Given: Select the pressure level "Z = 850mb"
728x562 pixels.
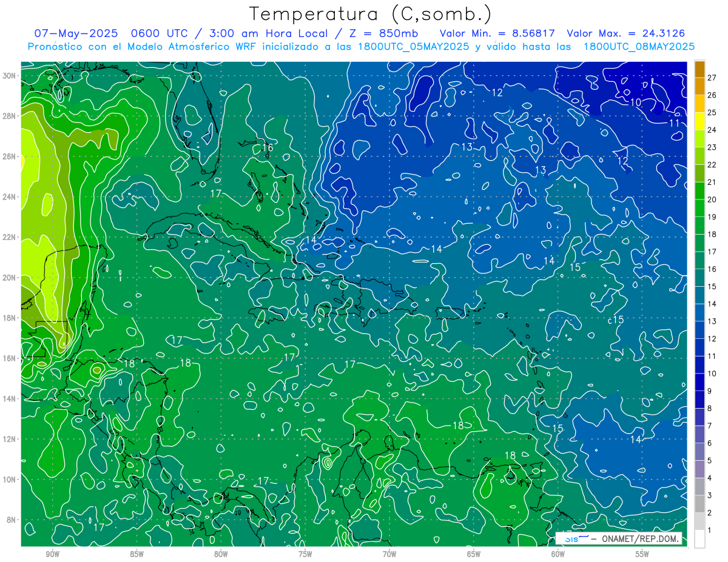Looking at the screenshot, I should (382, 33).
